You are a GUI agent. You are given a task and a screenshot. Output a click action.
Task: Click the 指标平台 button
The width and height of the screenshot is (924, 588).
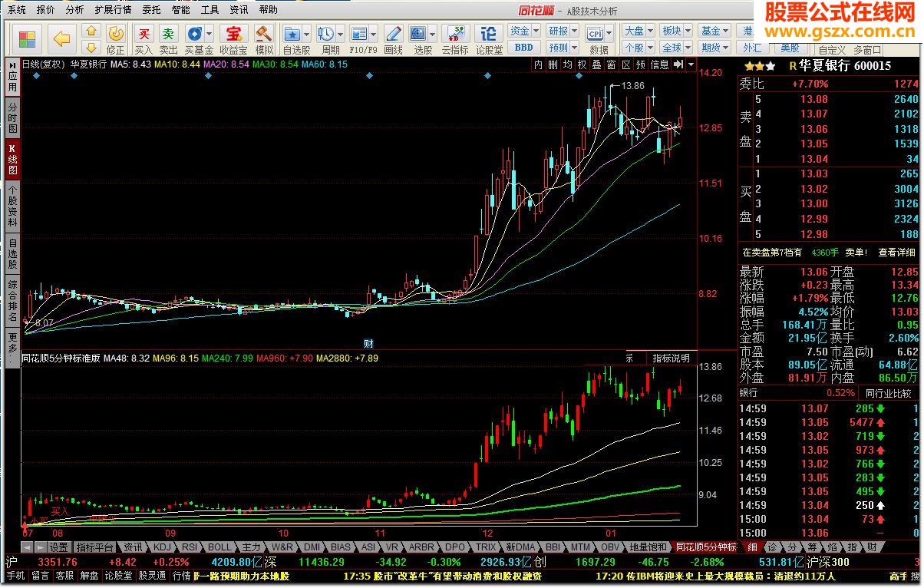pyautogui.click(x=94, y=547)
